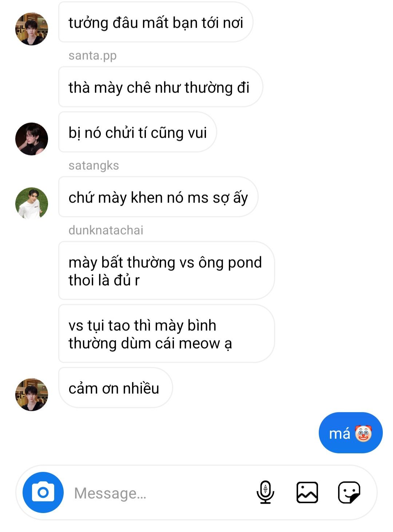Select message "vs tụi tao thì mày bình thường"
The width and height of the screenshot is (393, 532).
[166, 334]
